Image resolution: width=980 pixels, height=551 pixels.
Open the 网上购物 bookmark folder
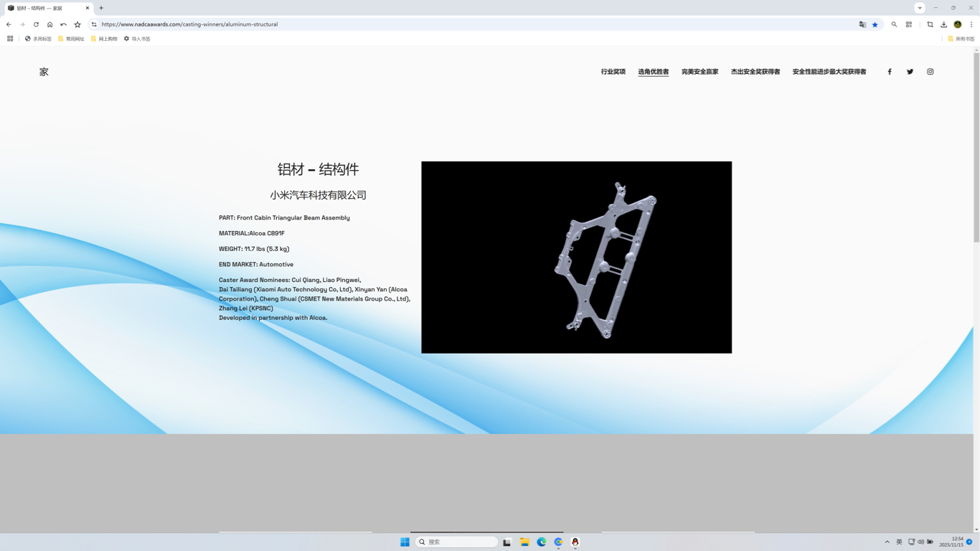tap(104, 39)
